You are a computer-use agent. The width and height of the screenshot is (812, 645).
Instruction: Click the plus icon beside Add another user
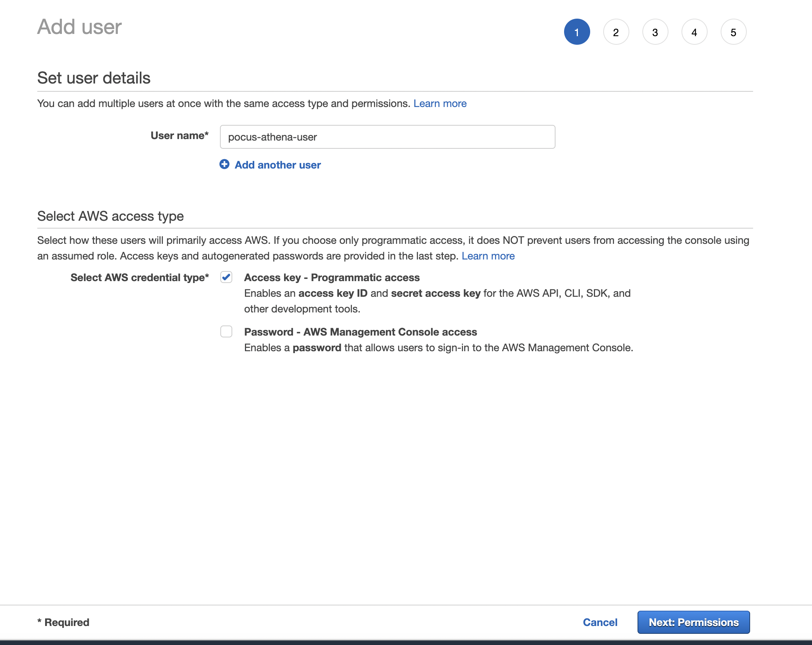coord(224,164)
